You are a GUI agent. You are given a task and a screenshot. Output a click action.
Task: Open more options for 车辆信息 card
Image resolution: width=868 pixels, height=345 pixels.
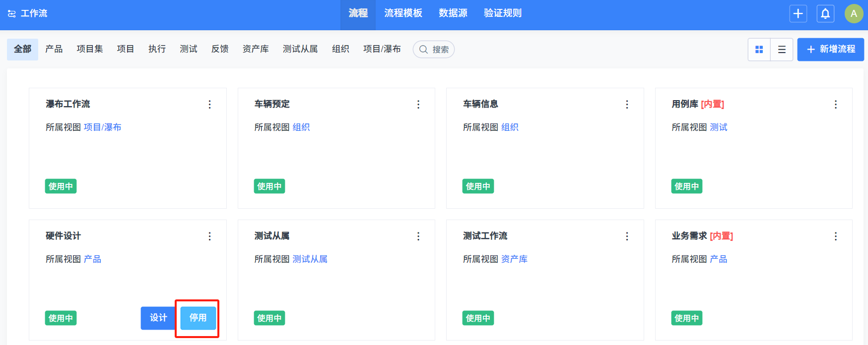627,105
